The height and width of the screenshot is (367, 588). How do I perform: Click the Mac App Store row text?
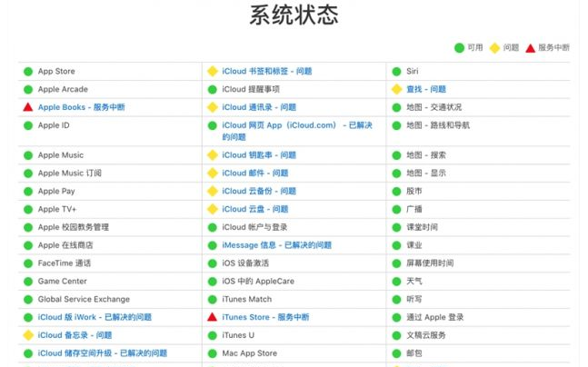[249, 353]
